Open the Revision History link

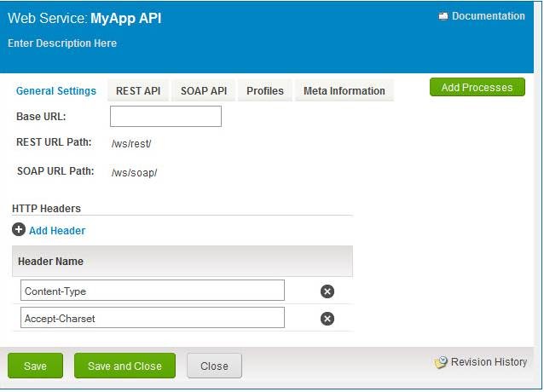(x=489, y=362)
